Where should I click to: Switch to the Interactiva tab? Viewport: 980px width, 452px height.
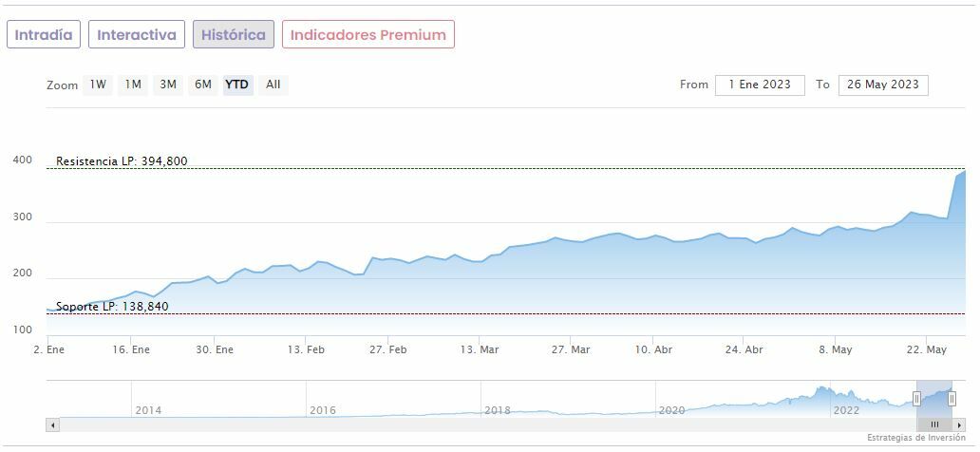[x=137, y=35]
